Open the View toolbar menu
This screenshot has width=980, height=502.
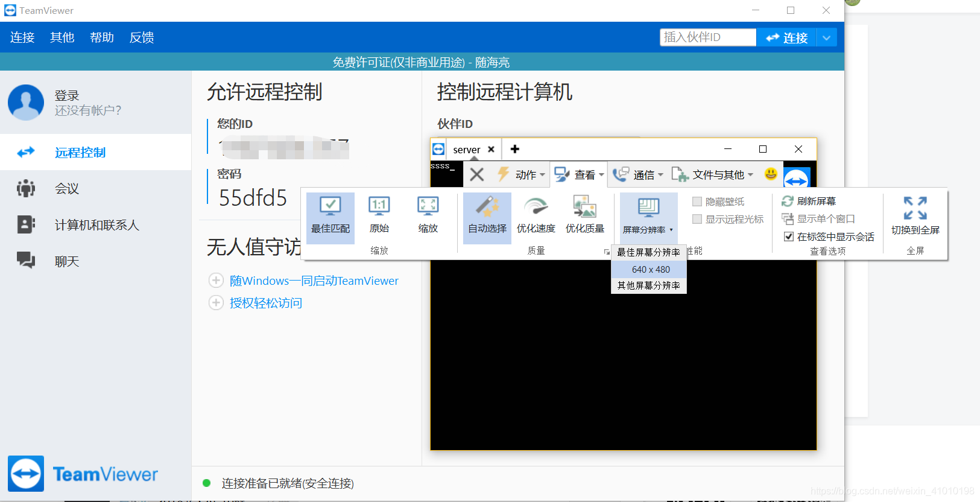(579, 175)
